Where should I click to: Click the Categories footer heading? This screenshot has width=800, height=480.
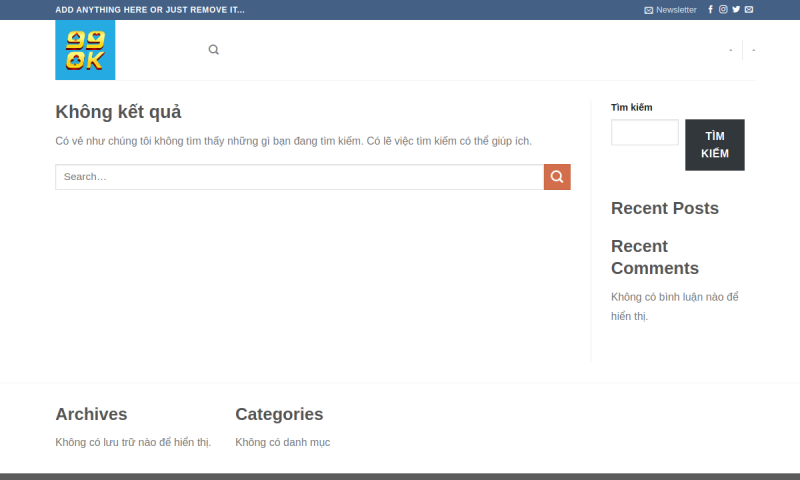click(279, 414)
